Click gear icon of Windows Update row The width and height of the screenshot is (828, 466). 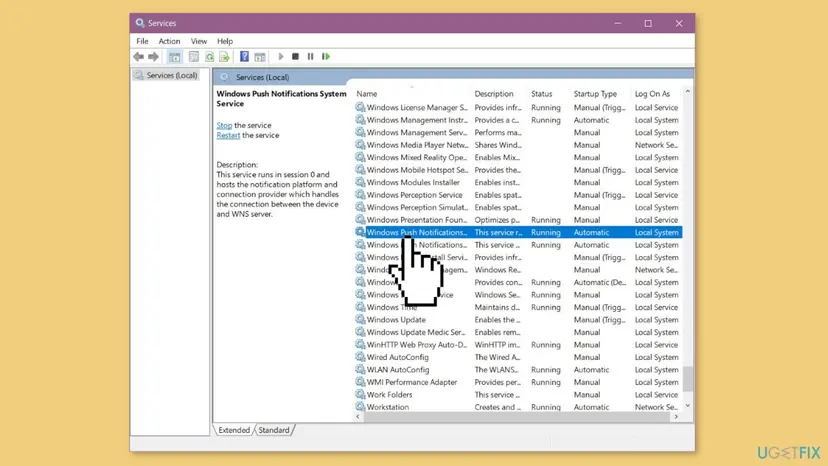[360, 320]
